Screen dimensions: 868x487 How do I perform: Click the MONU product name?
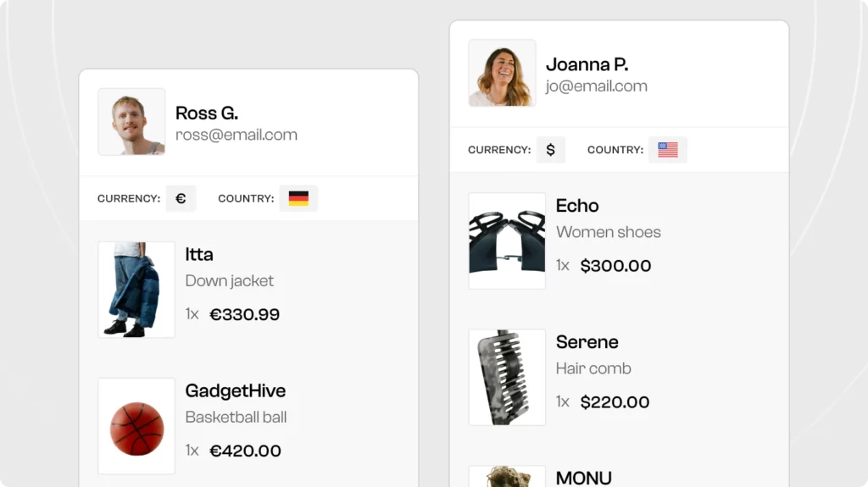point(584,478)
